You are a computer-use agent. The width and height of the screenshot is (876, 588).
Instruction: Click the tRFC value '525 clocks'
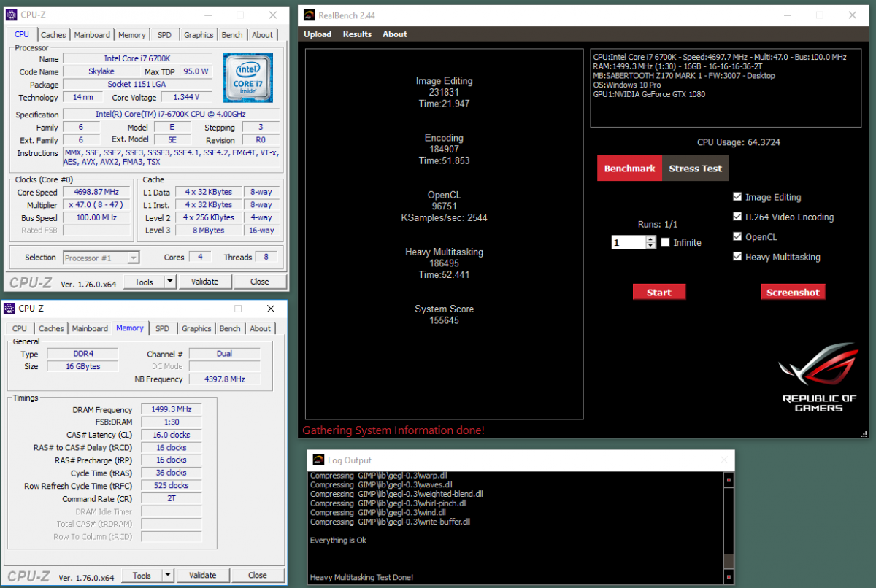[x=171, y=485]
